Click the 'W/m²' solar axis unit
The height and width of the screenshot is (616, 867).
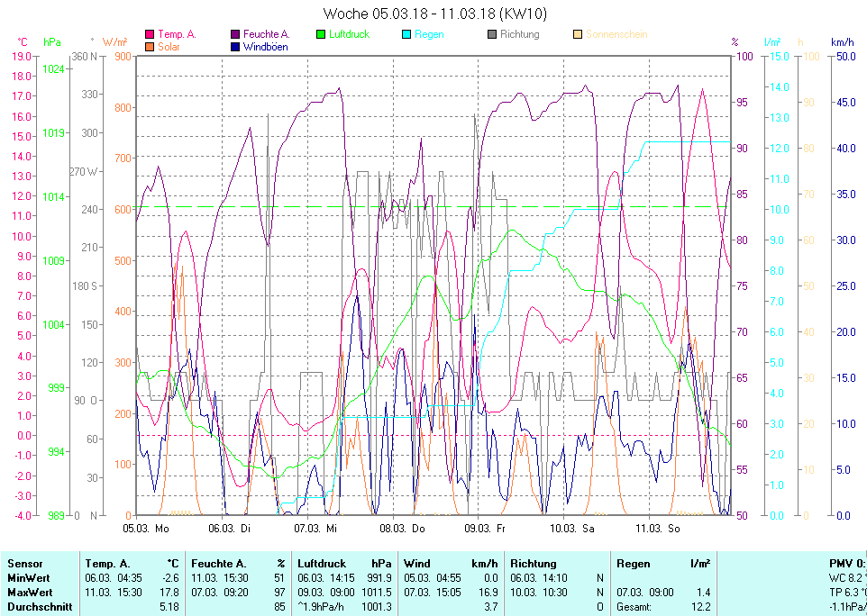[x=115, y=42]
